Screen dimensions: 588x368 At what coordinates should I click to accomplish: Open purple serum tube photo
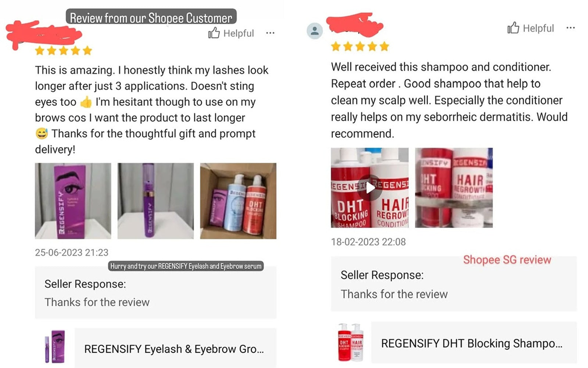point(155,201)
